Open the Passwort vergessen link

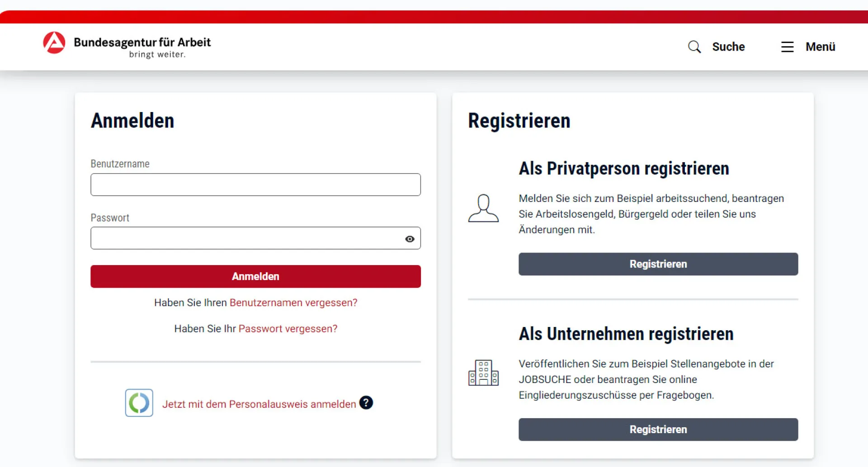[288, 328]
